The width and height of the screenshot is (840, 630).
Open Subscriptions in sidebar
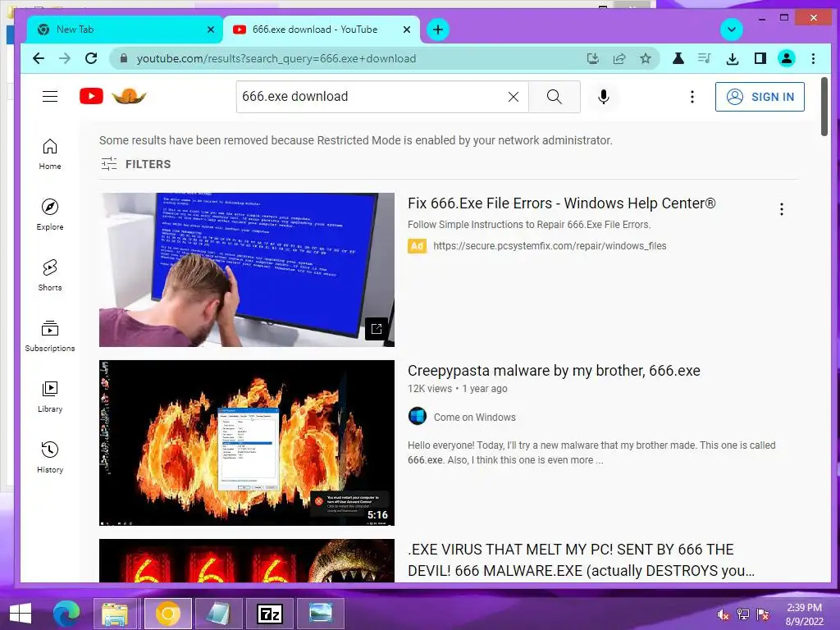(x=50, y=336)
